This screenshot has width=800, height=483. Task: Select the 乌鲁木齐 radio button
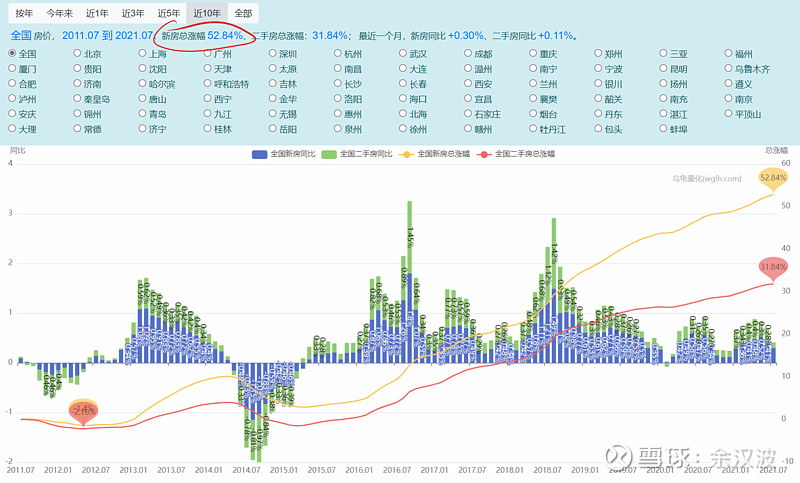(727, 69)
